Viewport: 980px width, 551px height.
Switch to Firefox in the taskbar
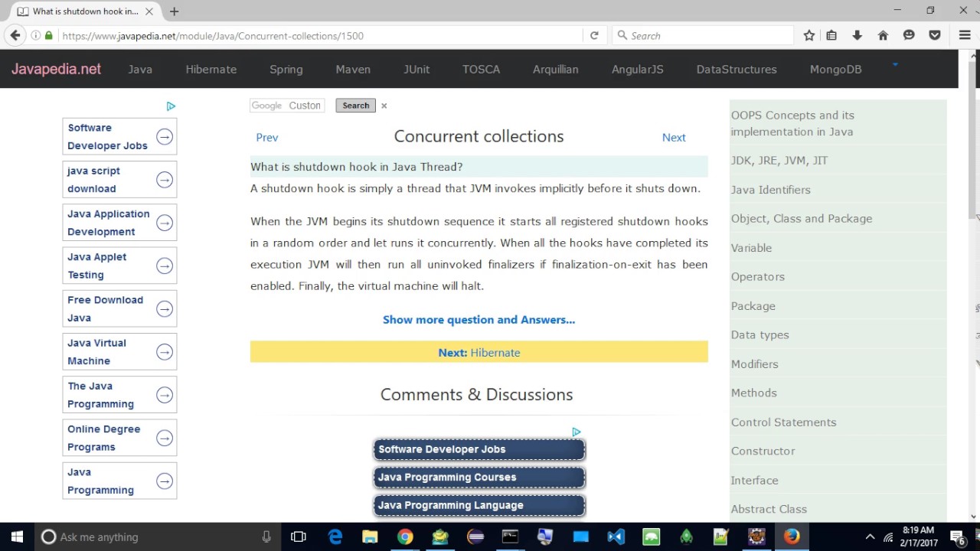tap(792, 536)
